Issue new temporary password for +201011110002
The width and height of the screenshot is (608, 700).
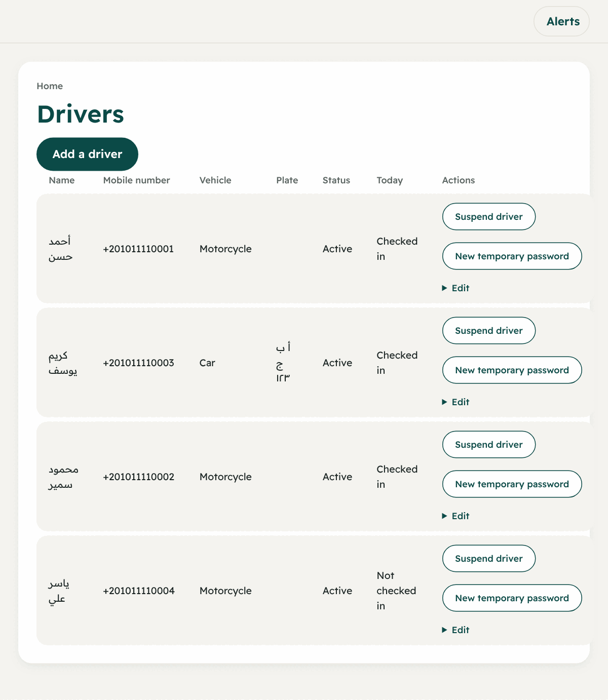512,484
